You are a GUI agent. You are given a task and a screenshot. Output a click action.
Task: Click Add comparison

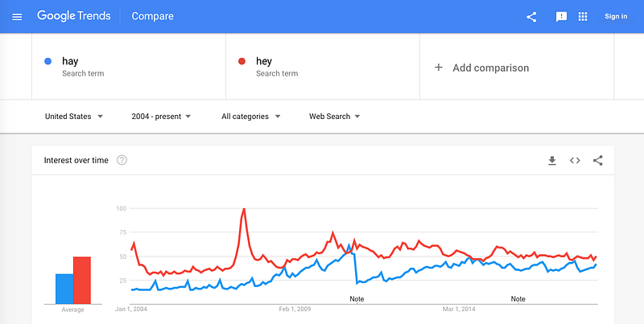pyautogui.click(x=482, y=68)
